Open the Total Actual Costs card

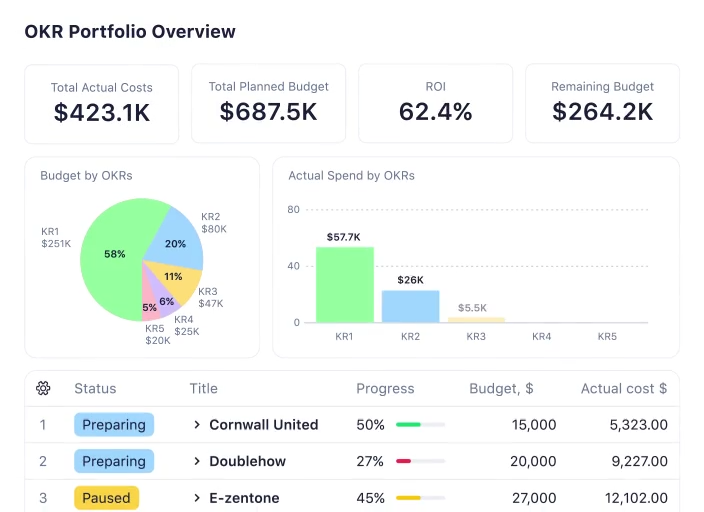pyautogui.click(x=102, y=104)
